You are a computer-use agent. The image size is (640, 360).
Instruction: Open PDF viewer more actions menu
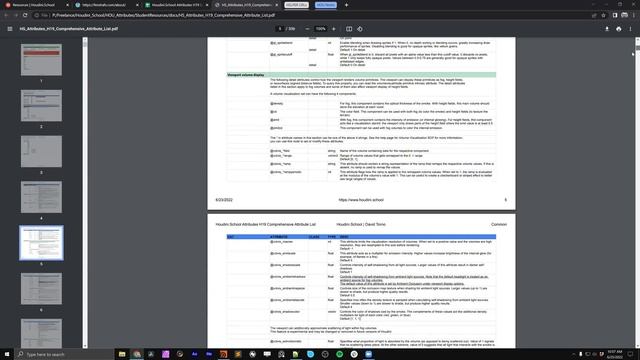(630, 29)
